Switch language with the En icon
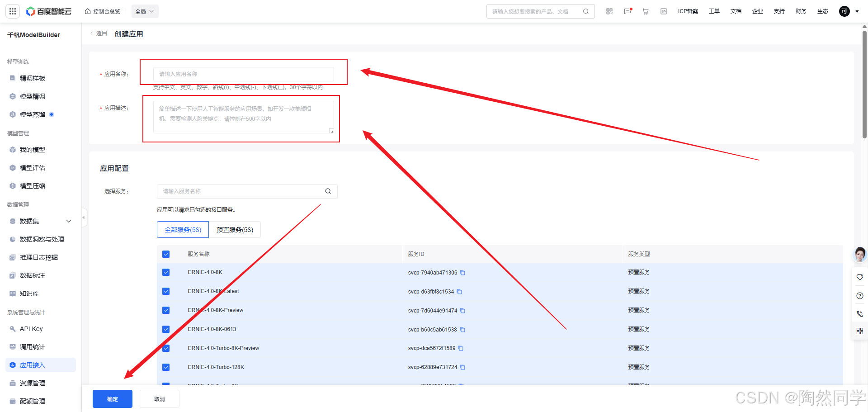Screen dimensions: 868x412 click(664, 11)
